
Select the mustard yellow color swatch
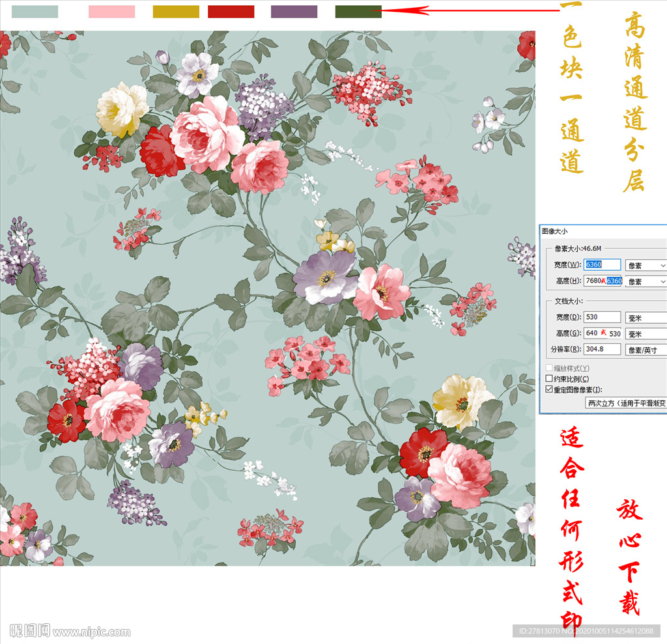(176, 11)
